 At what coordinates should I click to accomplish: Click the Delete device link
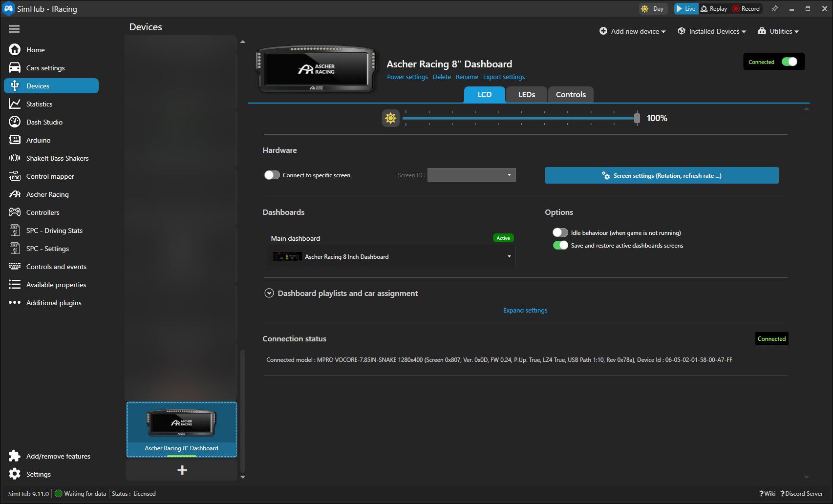[x=442, y=77]
